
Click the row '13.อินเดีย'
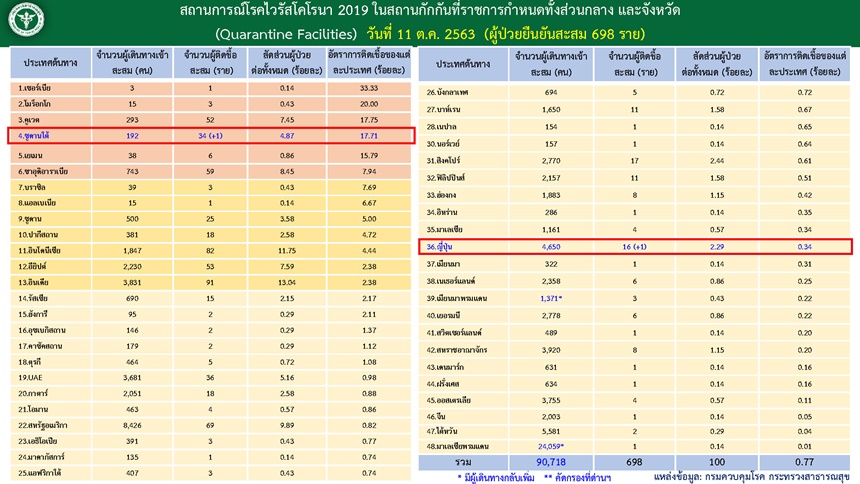(210, 282)
